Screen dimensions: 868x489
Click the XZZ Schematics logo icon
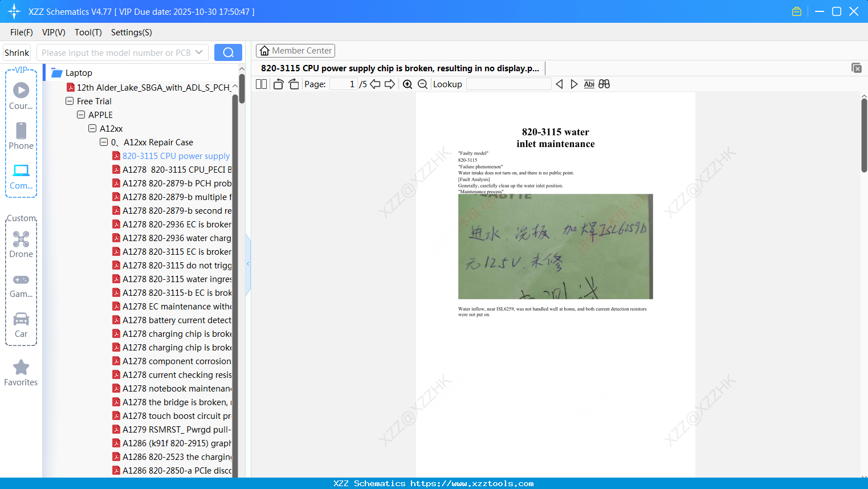(x=14, y=11)
